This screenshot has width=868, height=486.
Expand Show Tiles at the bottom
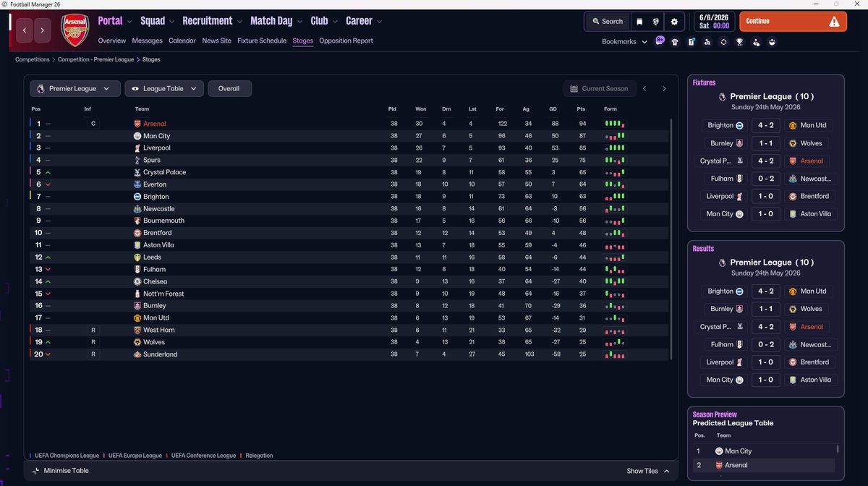[648, 471]
